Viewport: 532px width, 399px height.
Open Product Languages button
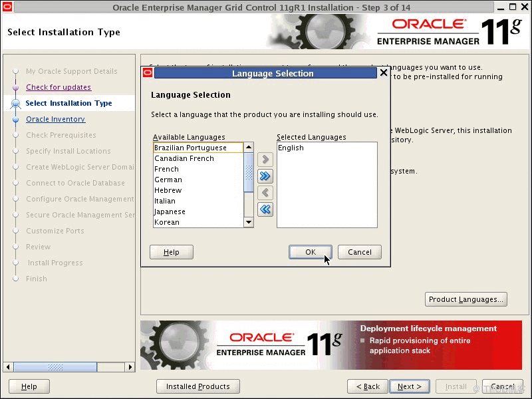click(466, 299)
